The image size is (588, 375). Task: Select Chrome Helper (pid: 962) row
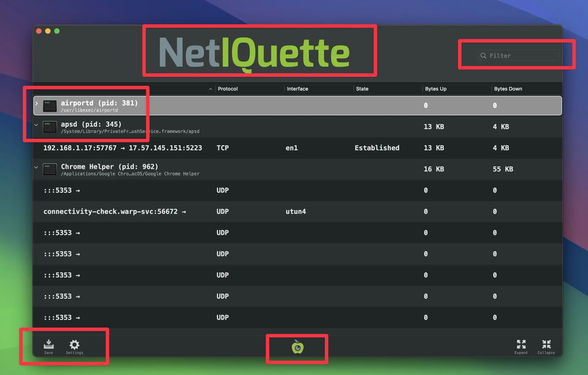(297, 169)
